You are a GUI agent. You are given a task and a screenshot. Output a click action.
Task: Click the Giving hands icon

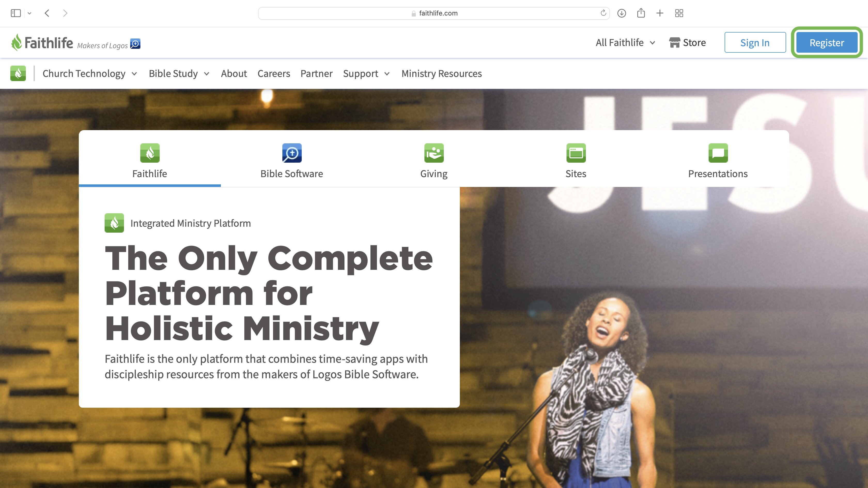pyautogui.click(x=433, y=153)
